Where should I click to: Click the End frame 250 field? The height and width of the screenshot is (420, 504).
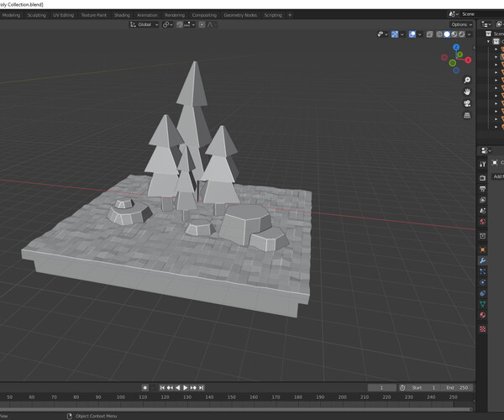click(459, 387)
